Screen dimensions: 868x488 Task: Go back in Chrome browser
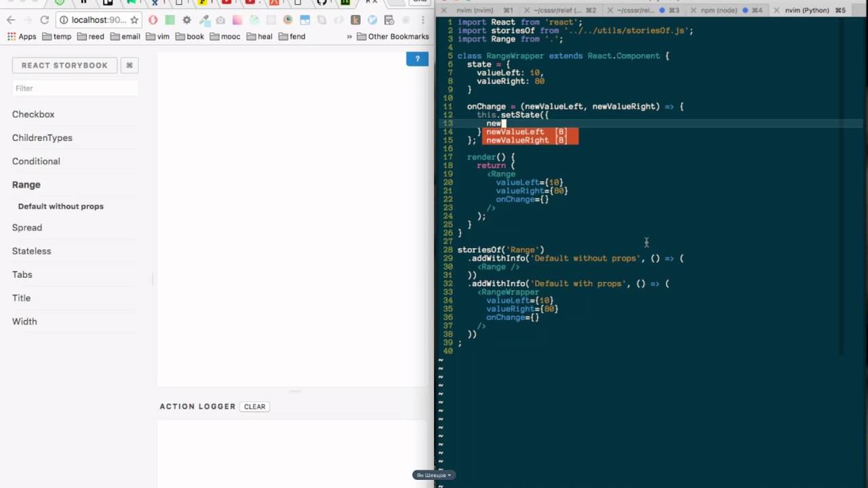[x=11, y=20]
